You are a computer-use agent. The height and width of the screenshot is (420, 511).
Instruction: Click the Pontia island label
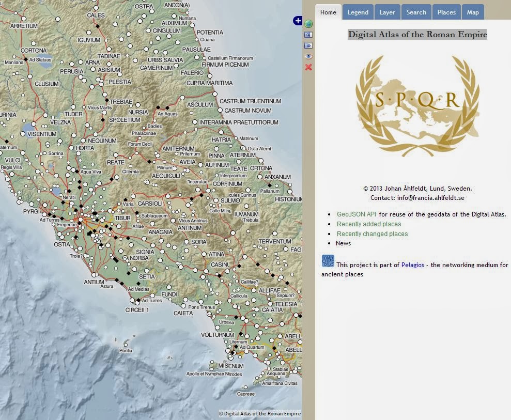click(126, 351)
